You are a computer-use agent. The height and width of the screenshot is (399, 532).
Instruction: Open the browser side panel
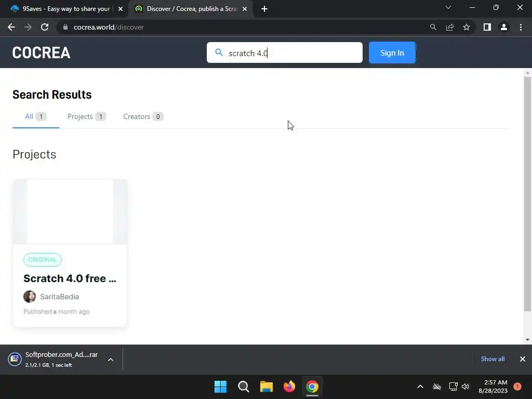487,27
